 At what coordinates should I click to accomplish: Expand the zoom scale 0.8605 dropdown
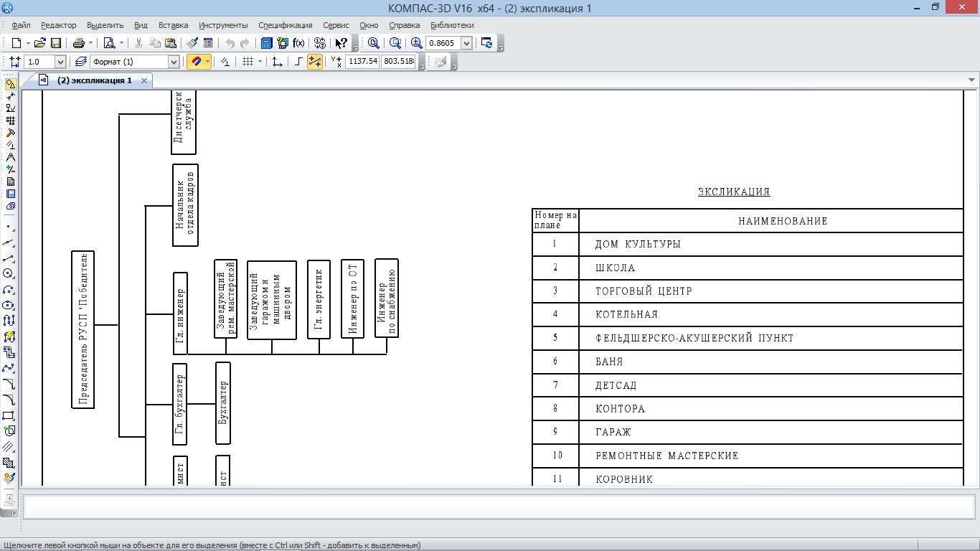(466, 43)
